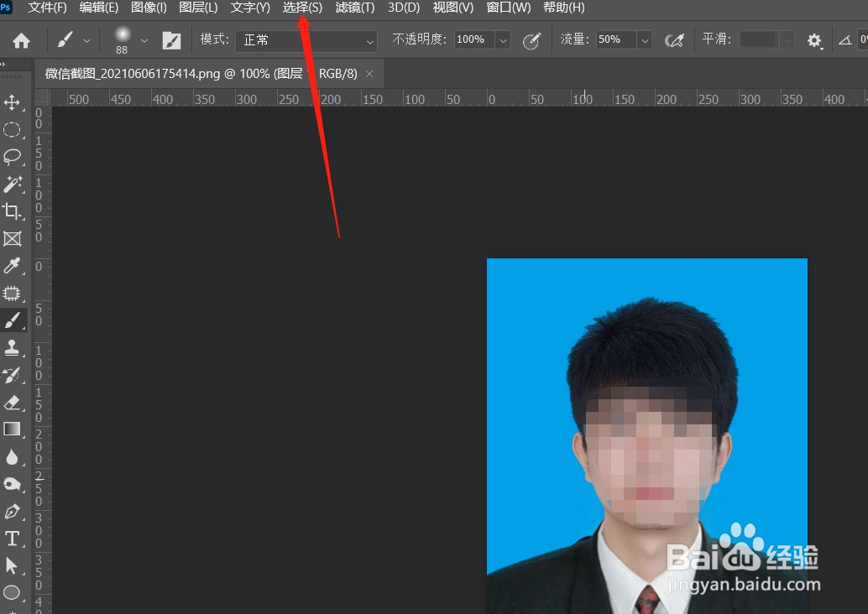Open the 窗口(W) menu
The width and height of the screenshot is (868, 614).
508,8
